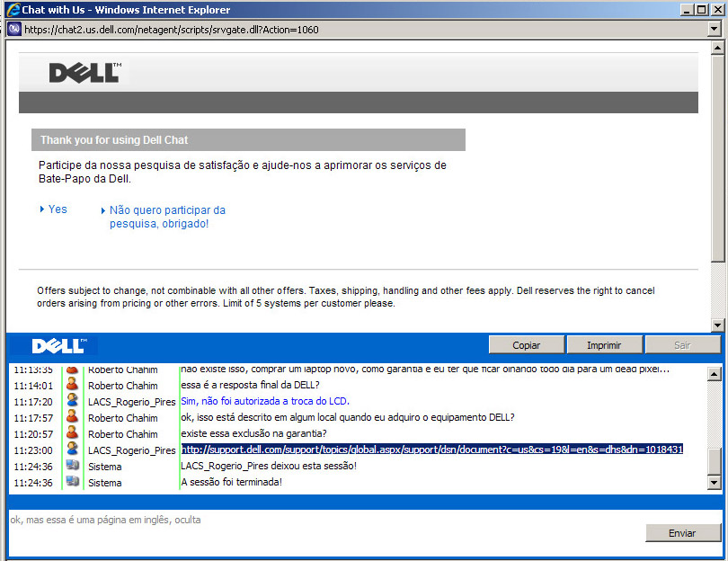The width and height of the screenshot is (728, 561).
Task: Click the up arrow of the chat transcript scrollbar
Action: point(715,373)
